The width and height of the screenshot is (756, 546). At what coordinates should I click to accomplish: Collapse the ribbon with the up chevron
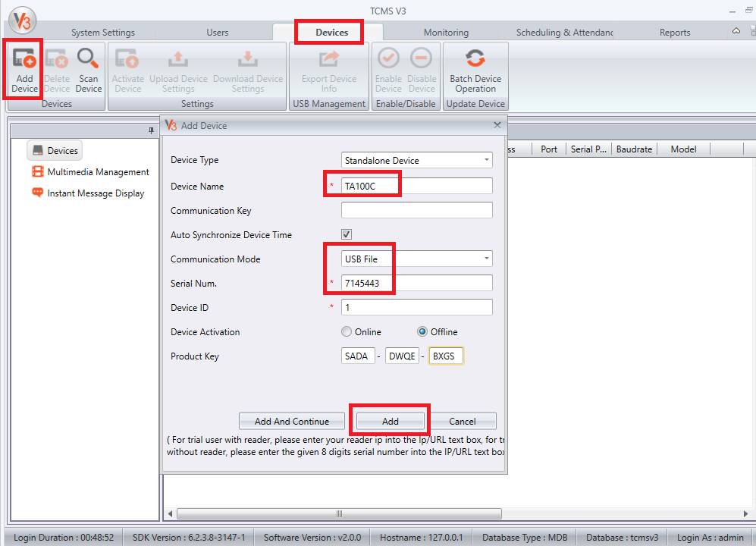[736, 31]
